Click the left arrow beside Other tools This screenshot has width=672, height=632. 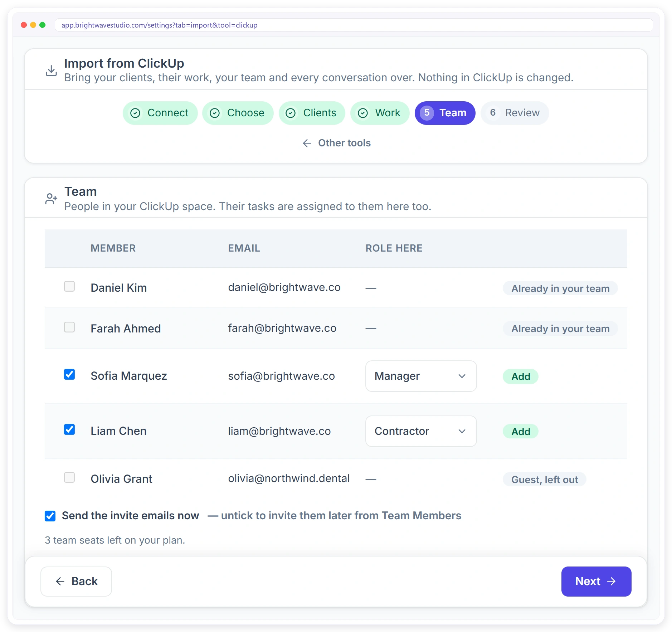click(307, 143)
